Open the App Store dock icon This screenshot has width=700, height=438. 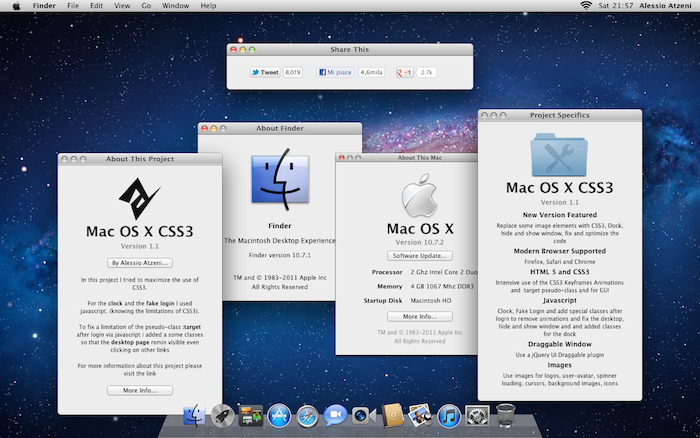click(x=279, y=416)
